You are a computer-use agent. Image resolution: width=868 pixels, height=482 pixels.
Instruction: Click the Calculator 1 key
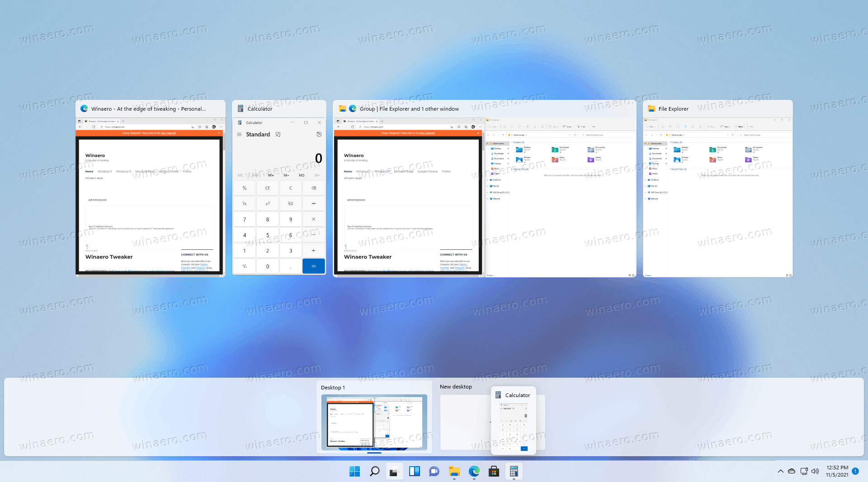[245, 250]
